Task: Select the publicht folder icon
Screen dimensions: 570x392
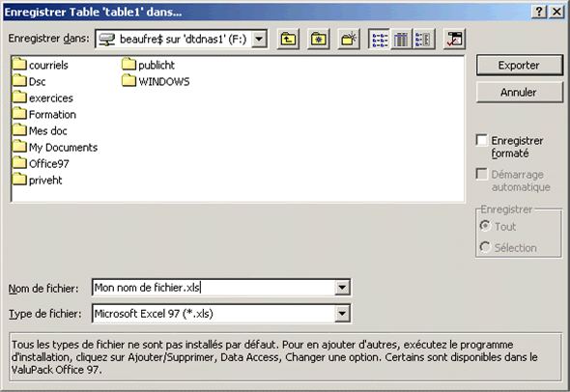Action: pyautogui.click(x=128, y=65)
